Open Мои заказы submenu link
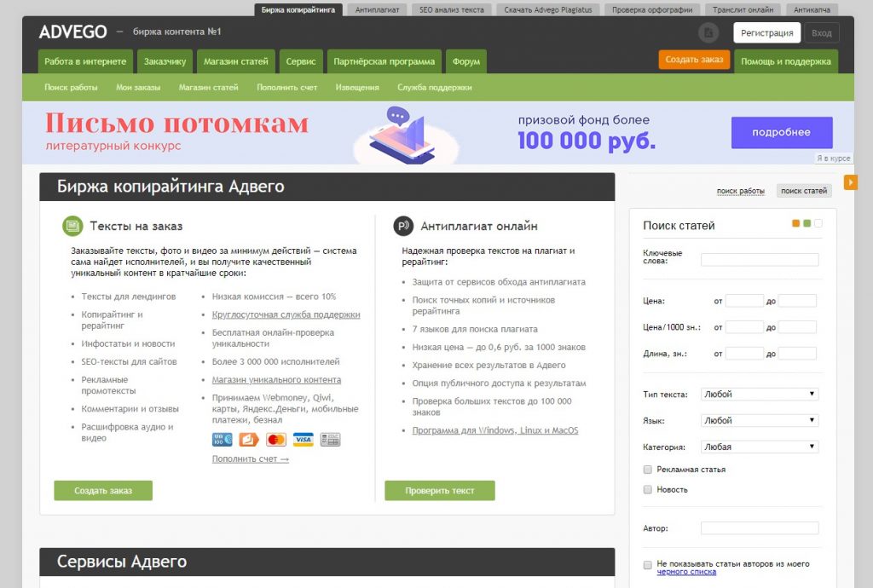The height and width of the screenshot is (588, 873). click(138, 87)
